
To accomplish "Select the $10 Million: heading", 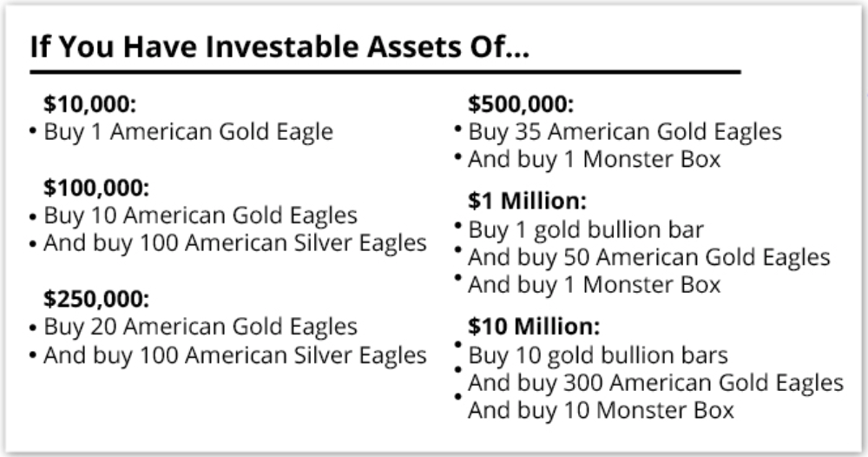I will (534, 327).
